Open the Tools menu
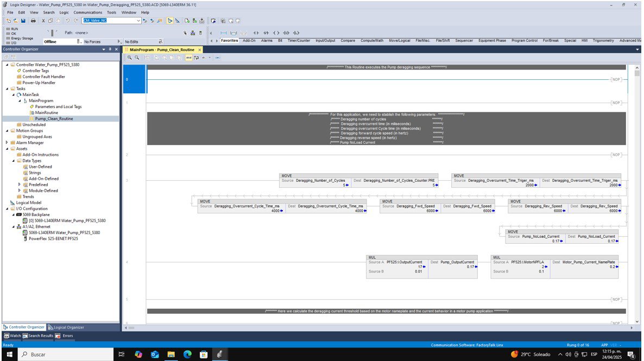Viewport: 644px width, 361px height. pos(112,12)
